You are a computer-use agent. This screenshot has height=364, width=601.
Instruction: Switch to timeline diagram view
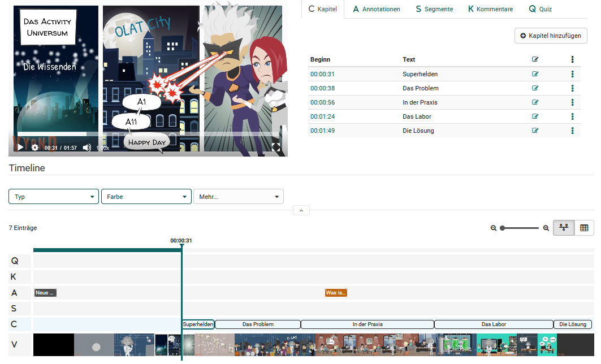(x=563, y=228)
